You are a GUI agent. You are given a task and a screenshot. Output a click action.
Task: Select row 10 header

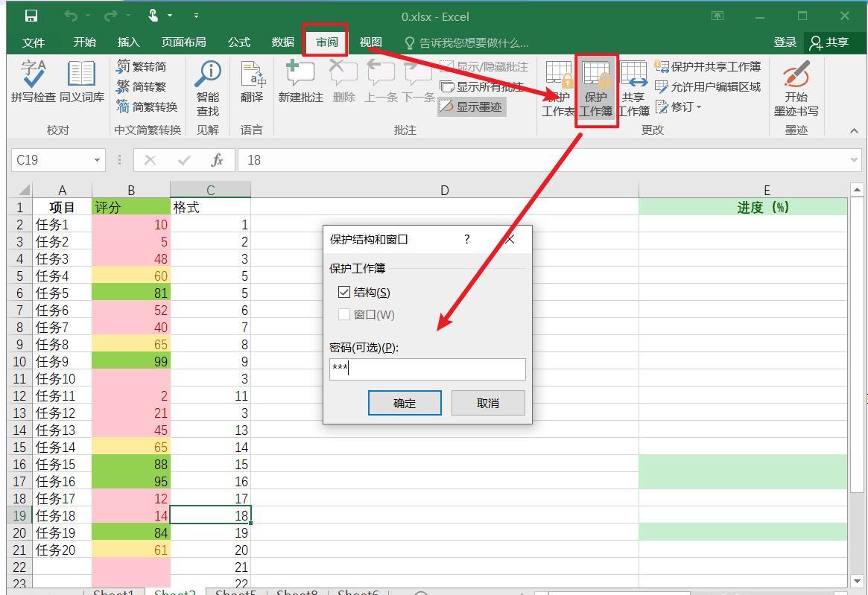coord(20,361)
